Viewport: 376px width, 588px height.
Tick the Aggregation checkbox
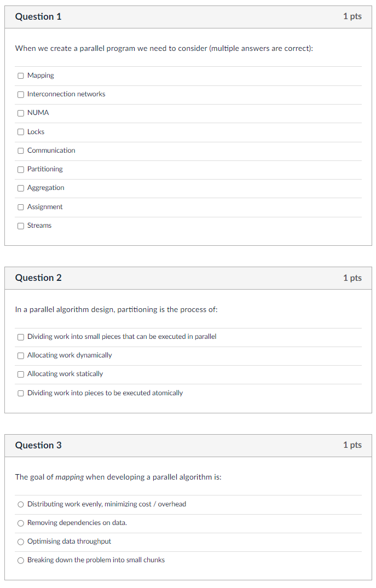tap(20, 188)
